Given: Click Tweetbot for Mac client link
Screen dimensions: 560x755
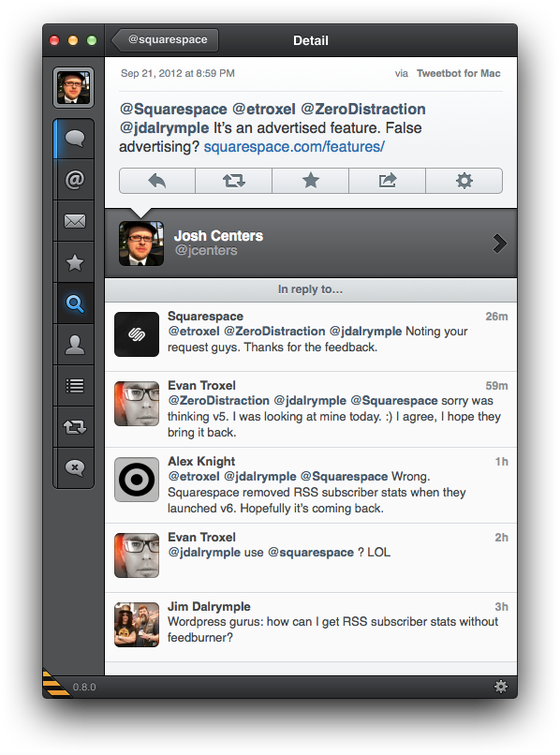Looking at the screenshot, I should (x=459, y=73).
